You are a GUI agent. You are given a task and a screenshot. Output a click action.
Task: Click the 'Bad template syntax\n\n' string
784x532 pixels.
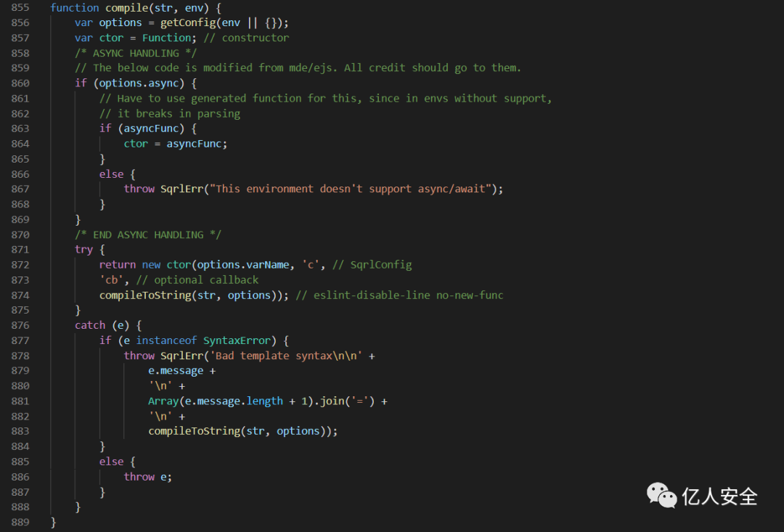[x=286, y=356]
